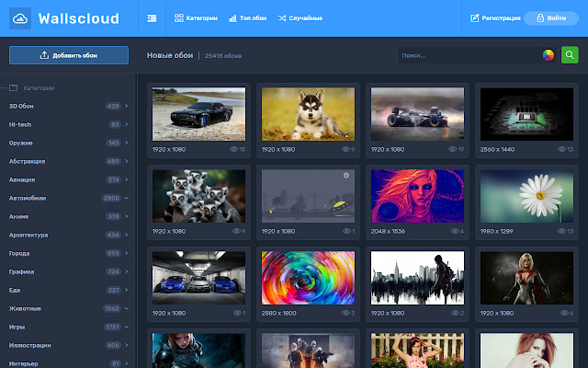
Task: Open the Mass Effect red-haired soldier wallpaper
Action: click(198, 351)
